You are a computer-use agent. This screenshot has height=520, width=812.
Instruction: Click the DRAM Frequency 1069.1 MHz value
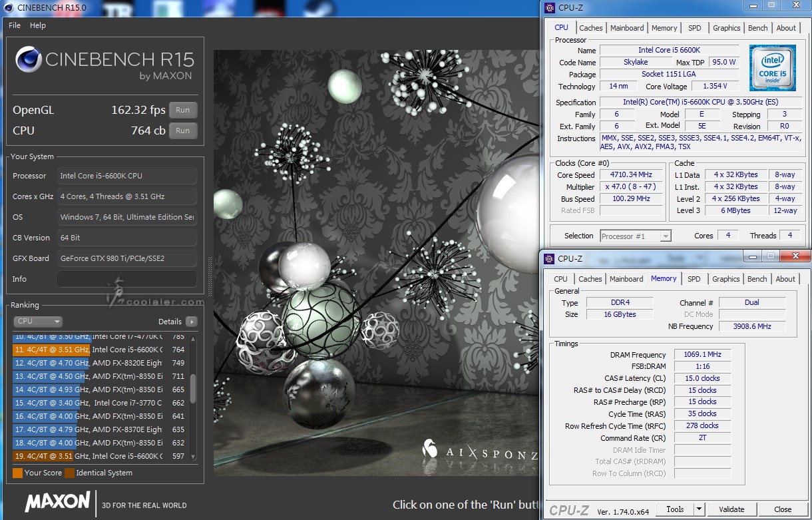click(x=702, y=355)
